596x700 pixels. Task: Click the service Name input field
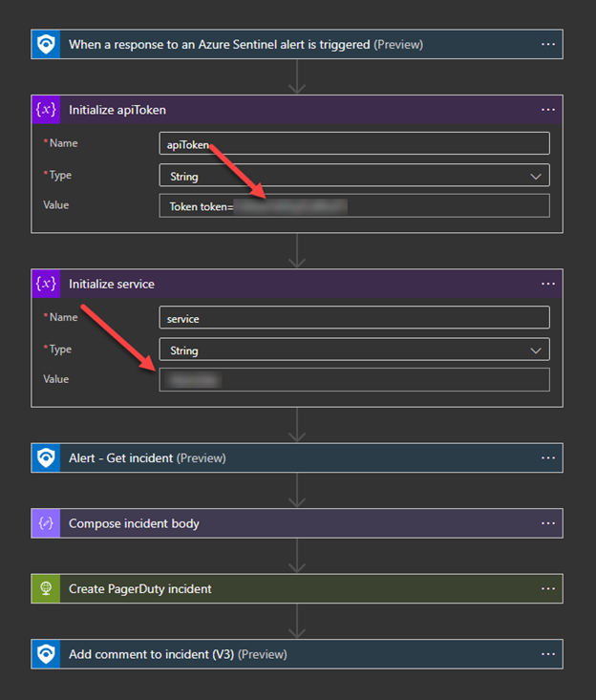click(x=354, y=317)
